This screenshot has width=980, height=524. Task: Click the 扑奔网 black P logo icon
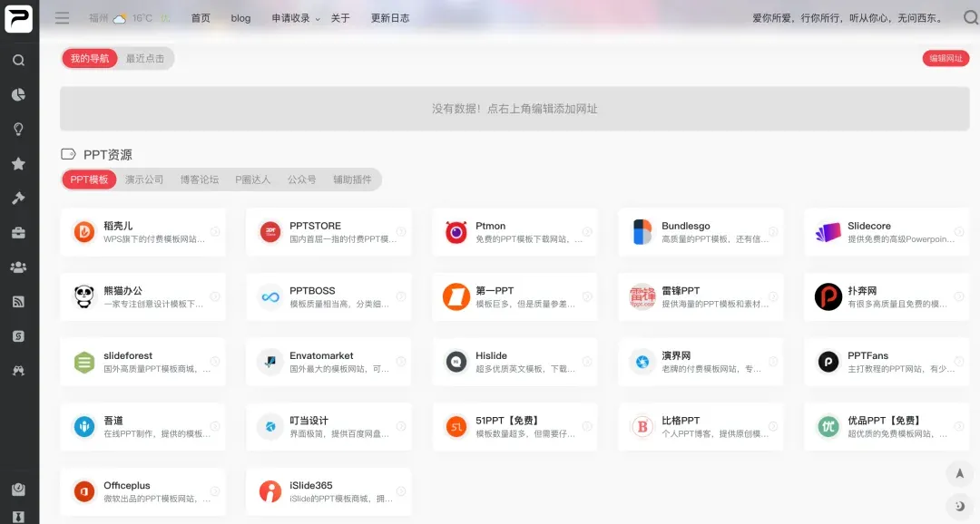click(828, 296)
